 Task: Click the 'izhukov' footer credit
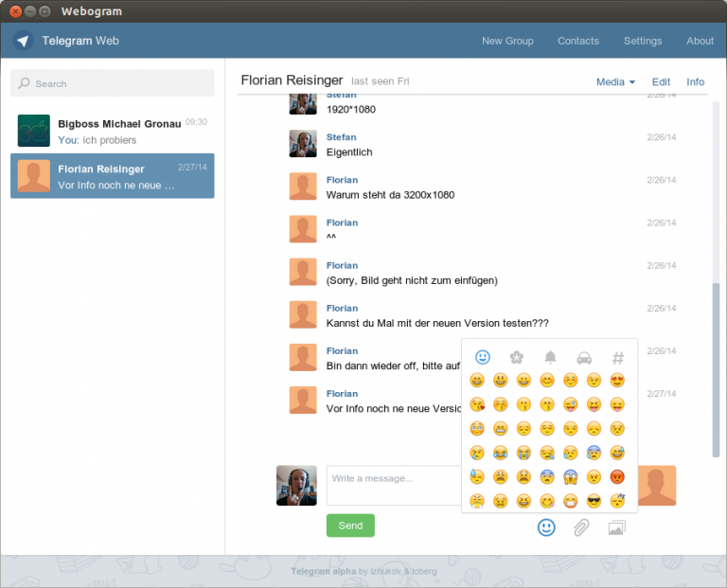point(385,571)
